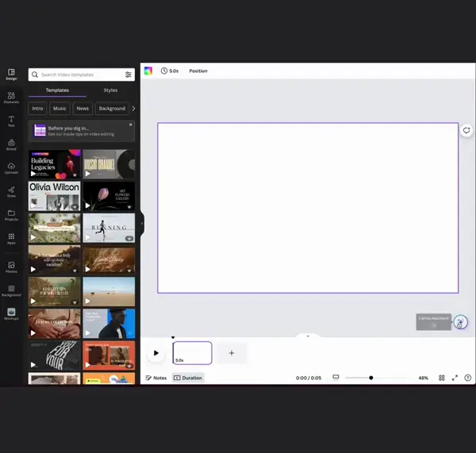This screenshot has height=453, width=476.
Task: Click the Position button
Action: [x=198, y=71]
